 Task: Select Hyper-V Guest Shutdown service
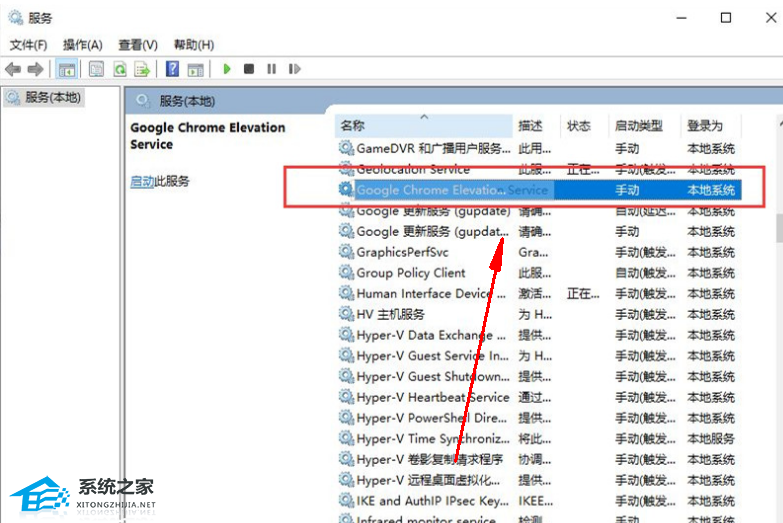(538, 377)
